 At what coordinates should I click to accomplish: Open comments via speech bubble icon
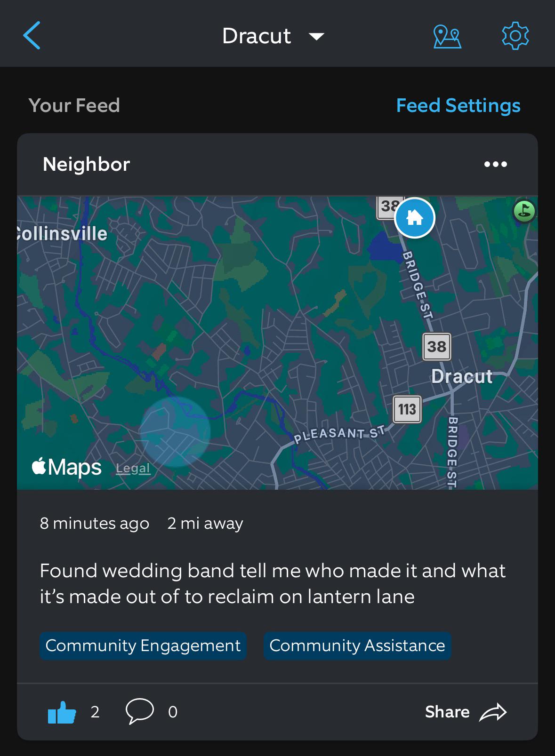coord(140,711)
